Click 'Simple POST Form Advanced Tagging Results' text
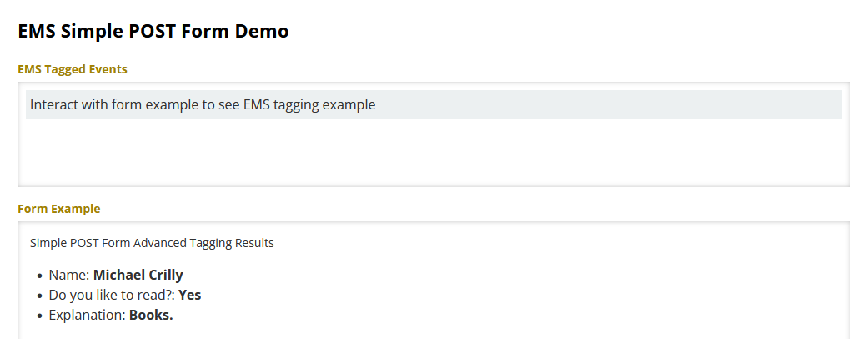Screen dimensions: 868x339 (152, 244)
